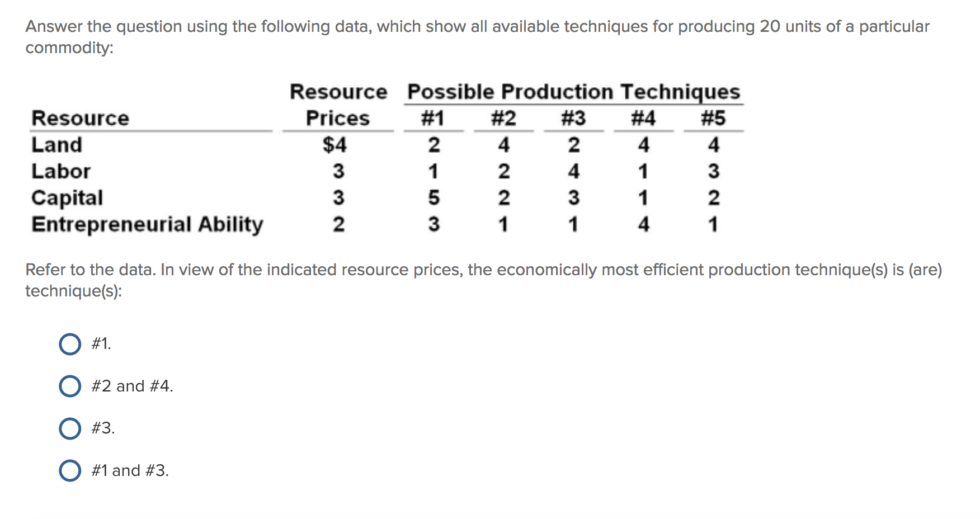The width and height of the screenshot is (980, 519).
Task: Click the Resource column header
Action: (x=79, y=118)
